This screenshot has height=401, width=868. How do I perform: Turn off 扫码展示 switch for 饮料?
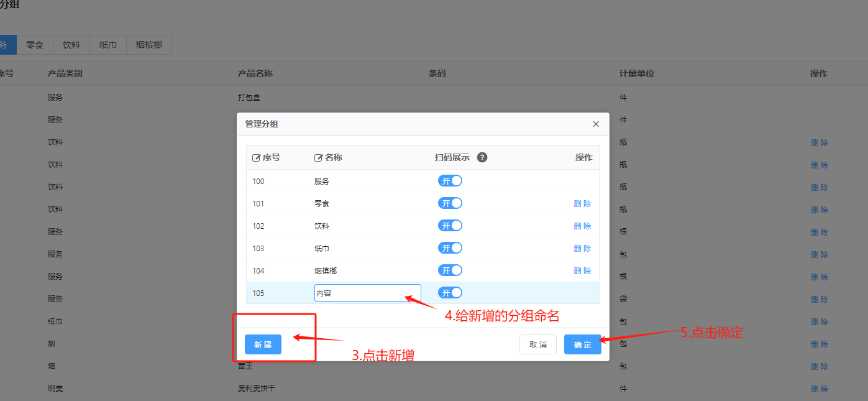(450, 226)
